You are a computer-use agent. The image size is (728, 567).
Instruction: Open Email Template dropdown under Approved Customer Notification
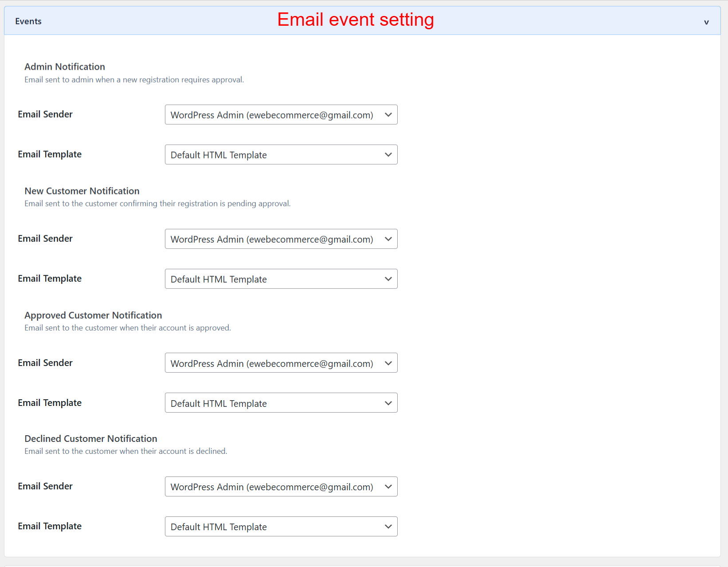(281, 402)
